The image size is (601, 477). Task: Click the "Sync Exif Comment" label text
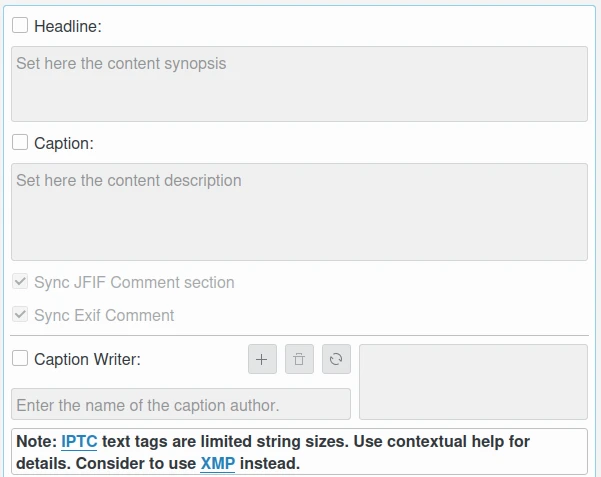104,315
